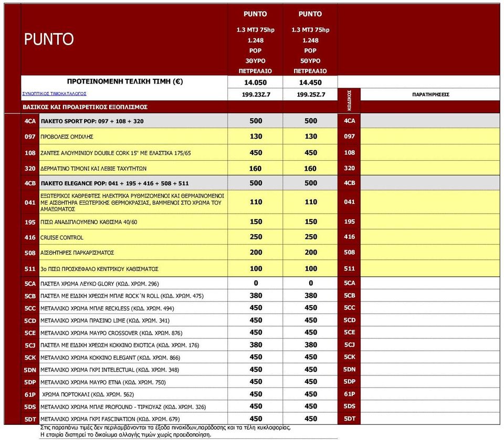Select the ΠΑΚΕΤΟ ELEGANCE POP description cell
Viewport: 504px width, 440px height.
pos(133,183)
